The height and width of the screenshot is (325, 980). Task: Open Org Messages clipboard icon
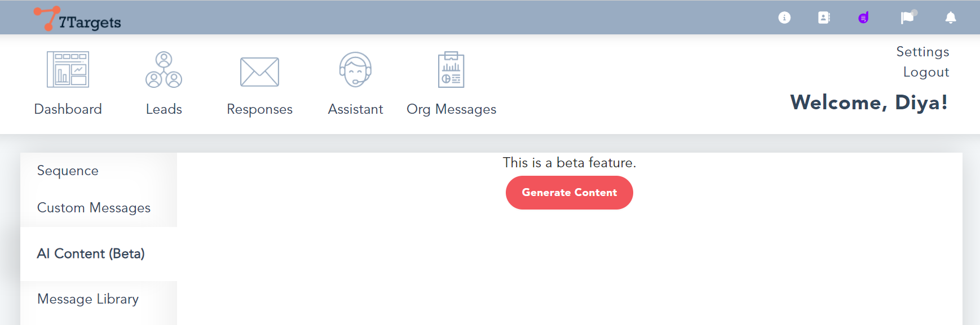[451, 70]
